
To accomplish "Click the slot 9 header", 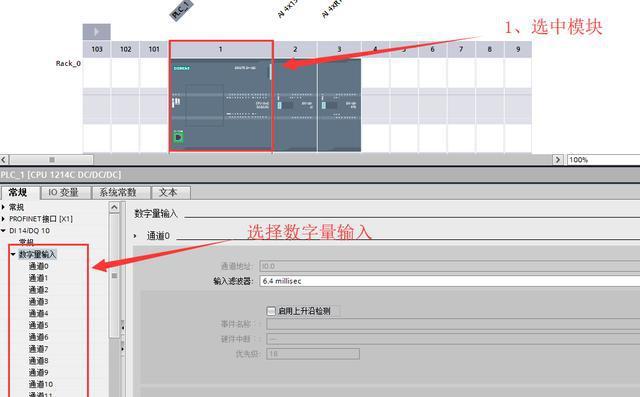I will point(518,49).
